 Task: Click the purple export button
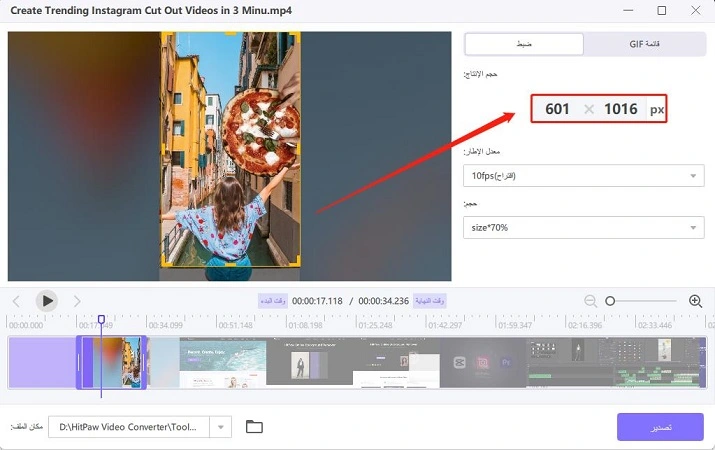[x=661, y=427]
